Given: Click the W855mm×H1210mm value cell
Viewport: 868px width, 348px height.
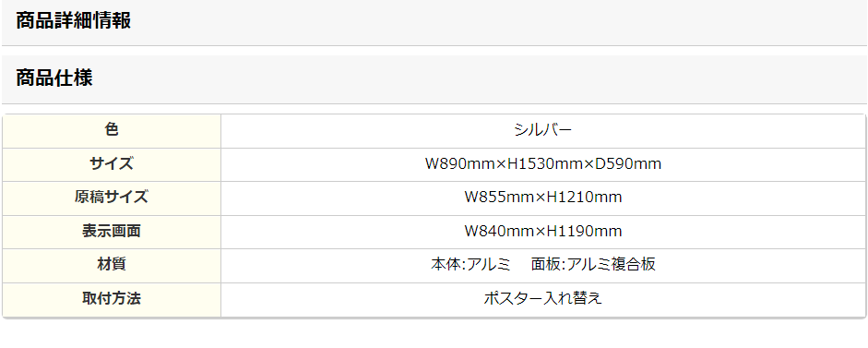Looking at the screenshot, I should (543, 198).
